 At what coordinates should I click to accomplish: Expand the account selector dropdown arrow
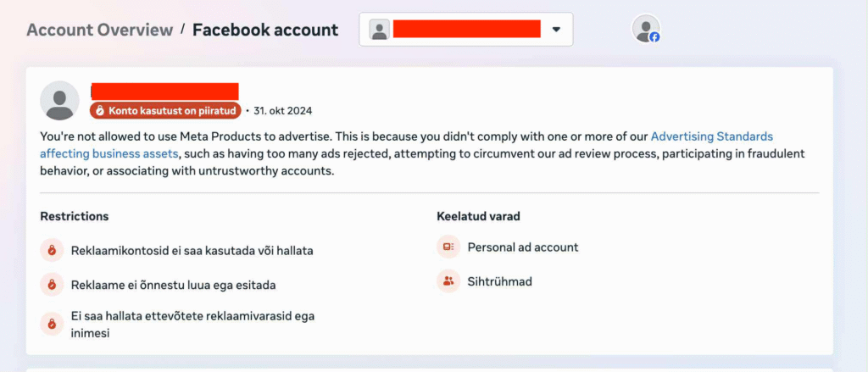pos(556,30)
